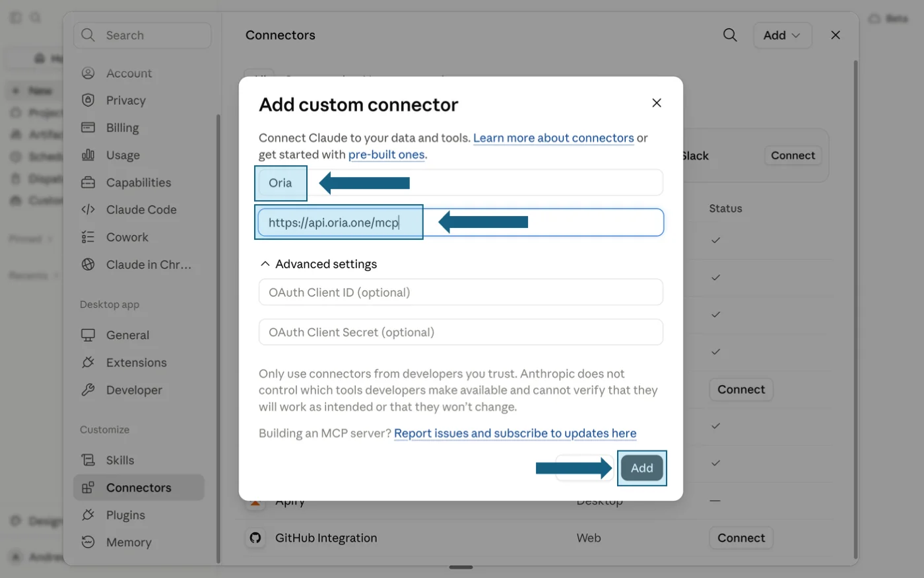
Task: Click the Connect button above GitHub row
Action: point(741,390)
